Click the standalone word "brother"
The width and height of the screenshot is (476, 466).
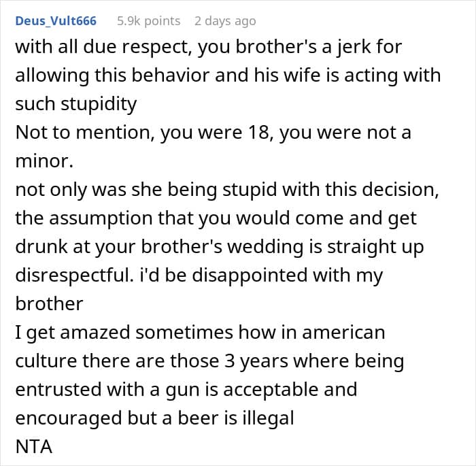(x=49, y=303)
